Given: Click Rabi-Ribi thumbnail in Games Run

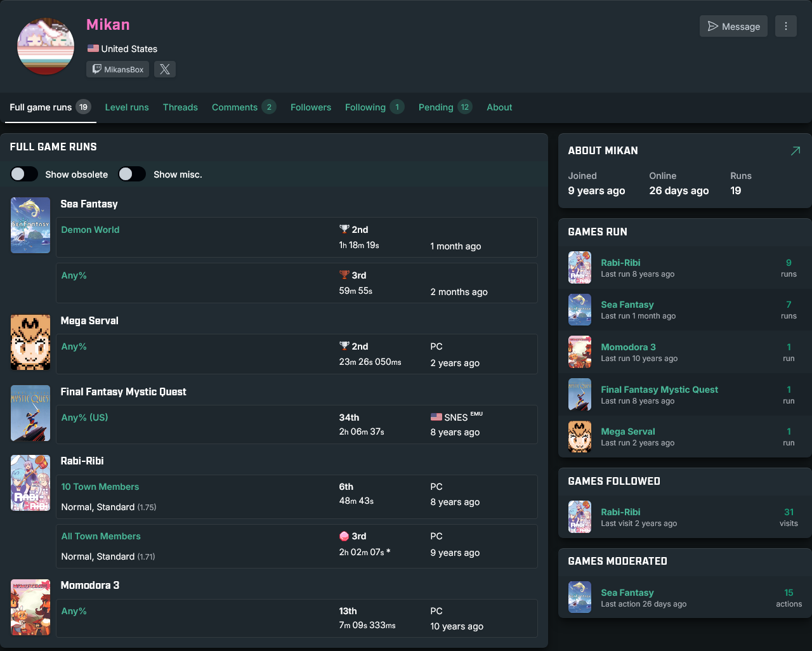Looking at the screenshot, I should (580, 267).
